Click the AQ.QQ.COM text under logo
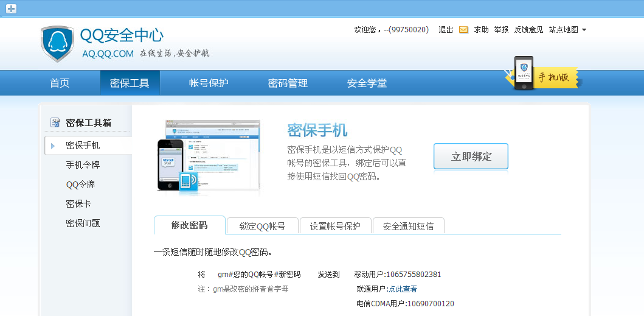This screenshot has width=644, height=316. tap(108, 54)
